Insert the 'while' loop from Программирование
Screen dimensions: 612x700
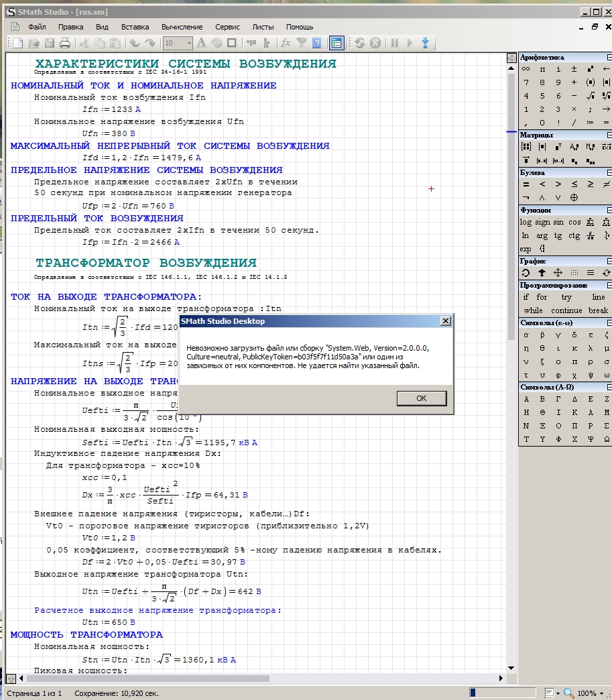[x=534, y=310]
